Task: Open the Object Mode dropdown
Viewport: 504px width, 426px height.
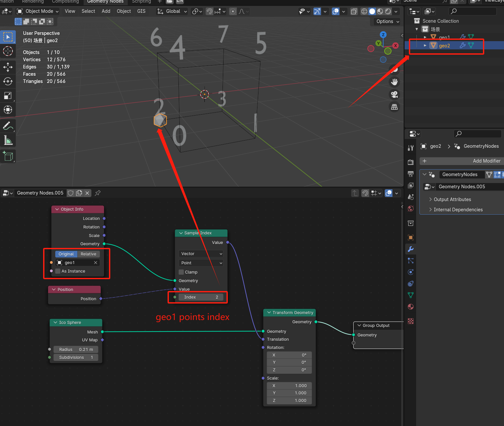Action: [38, 11]
